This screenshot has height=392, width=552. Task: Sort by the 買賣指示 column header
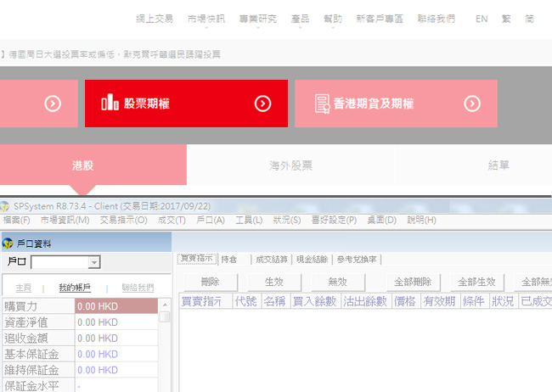point(206,301)
